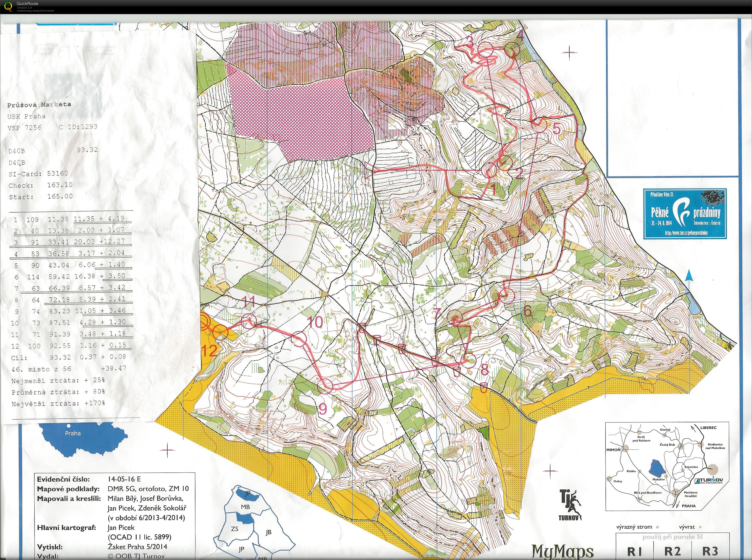This screenshot has height=560, width=752.
Task: Click the Pěkné prázdniny blue banner
Action: [x=685, y=214]
